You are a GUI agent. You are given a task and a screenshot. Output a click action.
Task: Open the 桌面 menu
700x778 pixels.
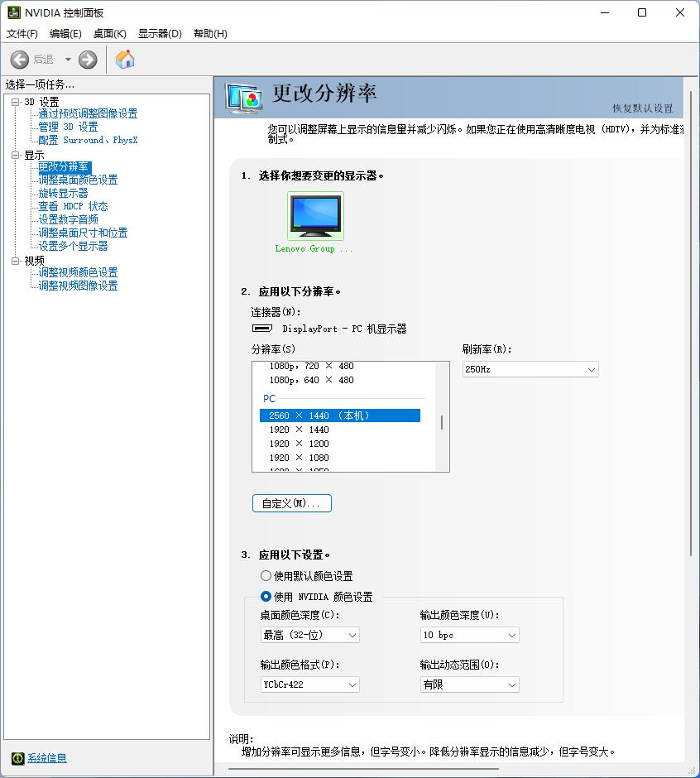tap(108, 34)
